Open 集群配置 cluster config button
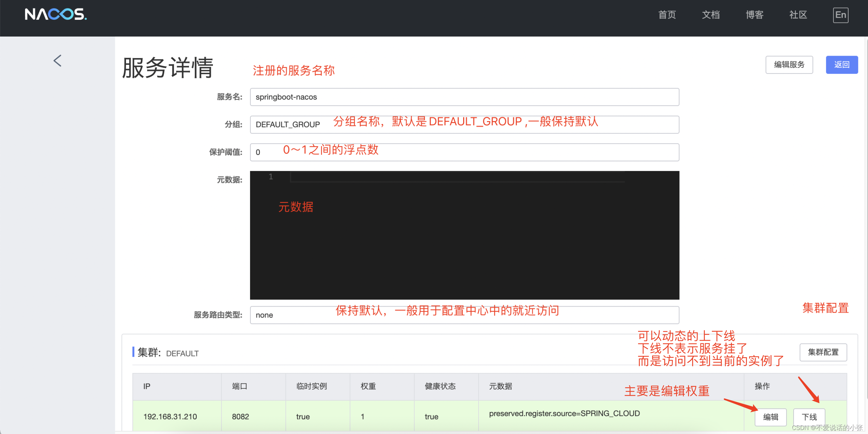868x434 pixels. [x=823, y=352]
